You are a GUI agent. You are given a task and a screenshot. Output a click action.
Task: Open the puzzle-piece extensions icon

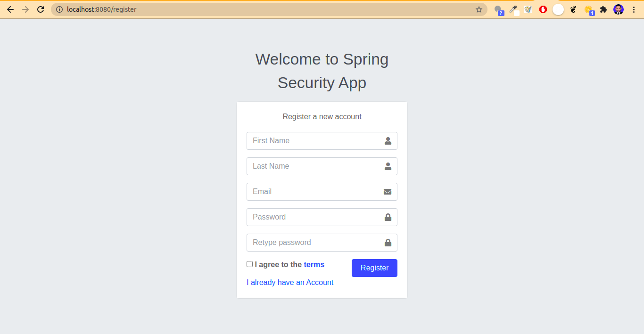tap(604, 9)
